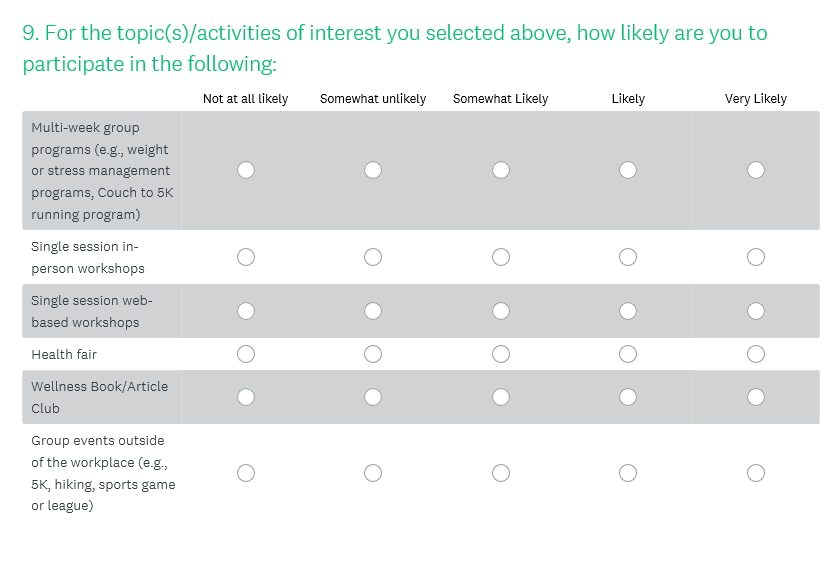Select 'Somewhat Likely' for Group events outside workplace
This screenshot has height=572, width=840.
501,473
